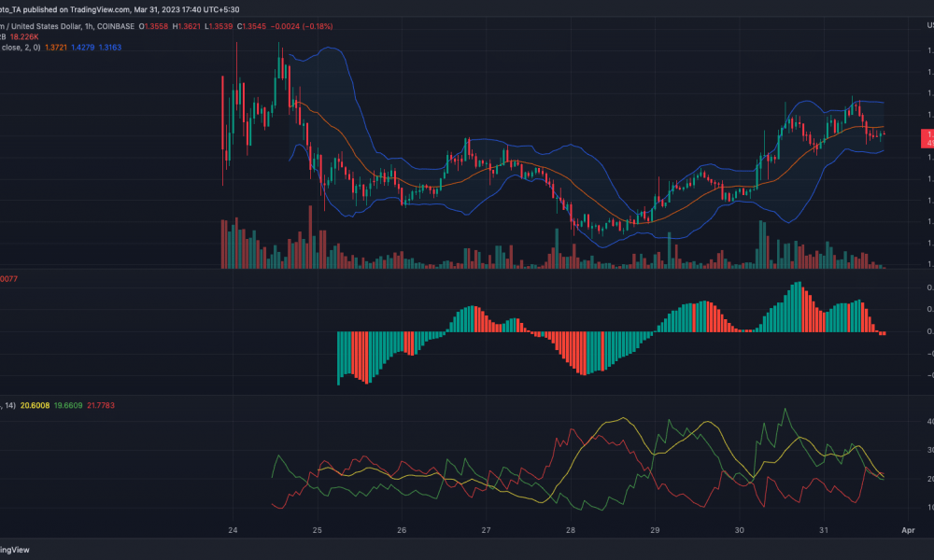Click the 'published on TradingView.com' header text
934x560 pixels.
pos(78,9)
